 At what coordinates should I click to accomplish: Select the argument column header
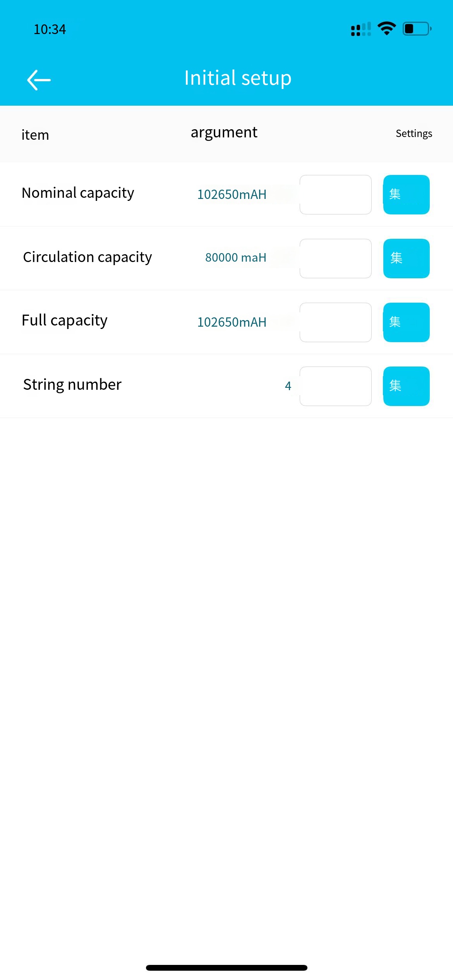[x=224, y=133]
